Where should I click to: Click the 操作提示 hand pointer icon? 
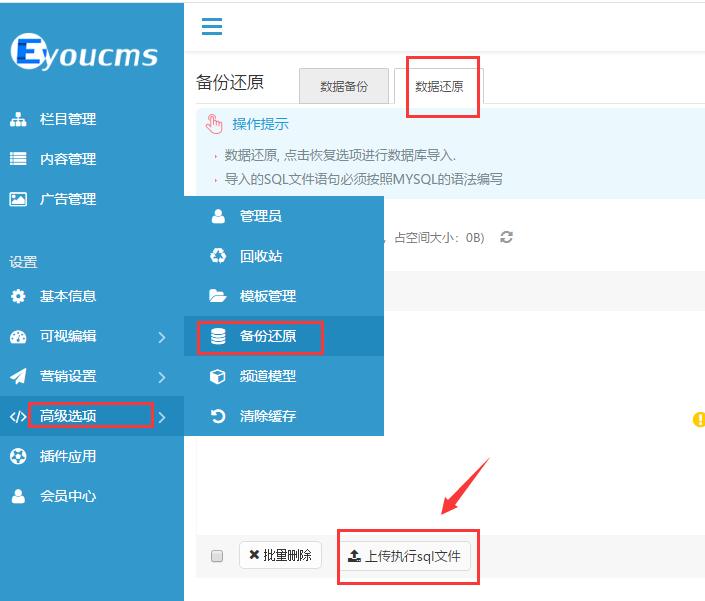[214, 124]
